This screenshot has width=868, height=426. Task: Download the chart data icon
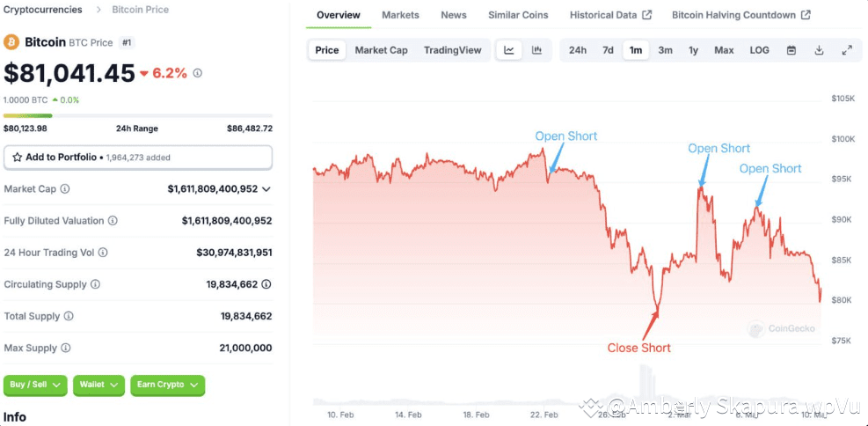point(820,50)
